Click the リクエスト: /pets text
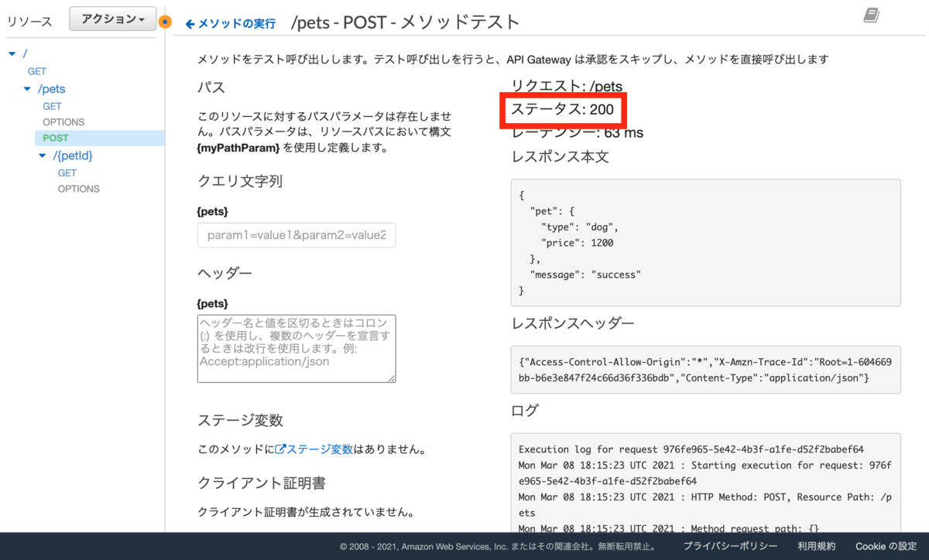Image resolution: width=929 pixels, height=560 pixels. 567,87
